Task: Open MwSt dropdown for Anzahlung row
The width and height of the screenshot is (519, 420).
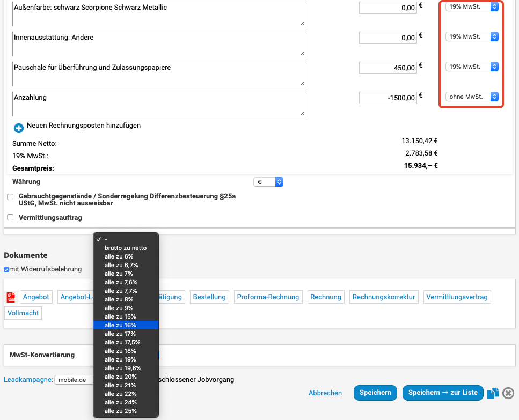Action: coord(472,97)
